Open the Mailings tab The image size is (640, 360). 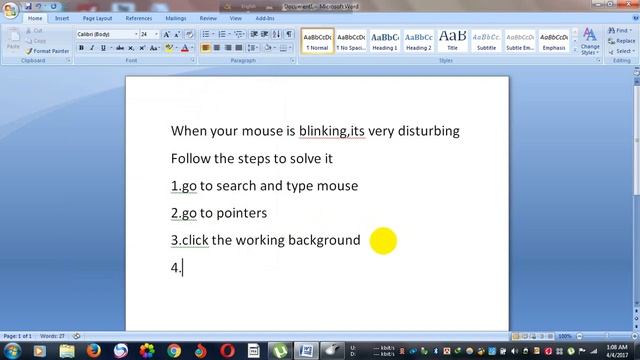pos(176,18)
